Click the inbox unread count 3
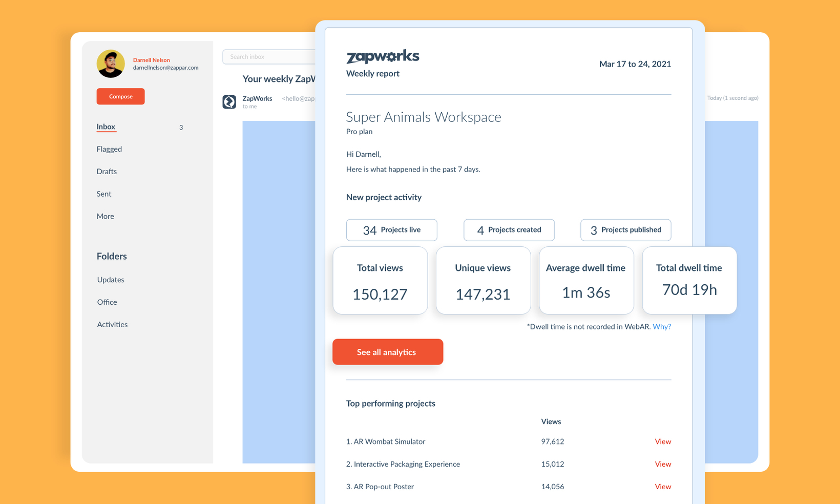The width and height of the screenshot is (840, 504). click(x=181, y=128)
